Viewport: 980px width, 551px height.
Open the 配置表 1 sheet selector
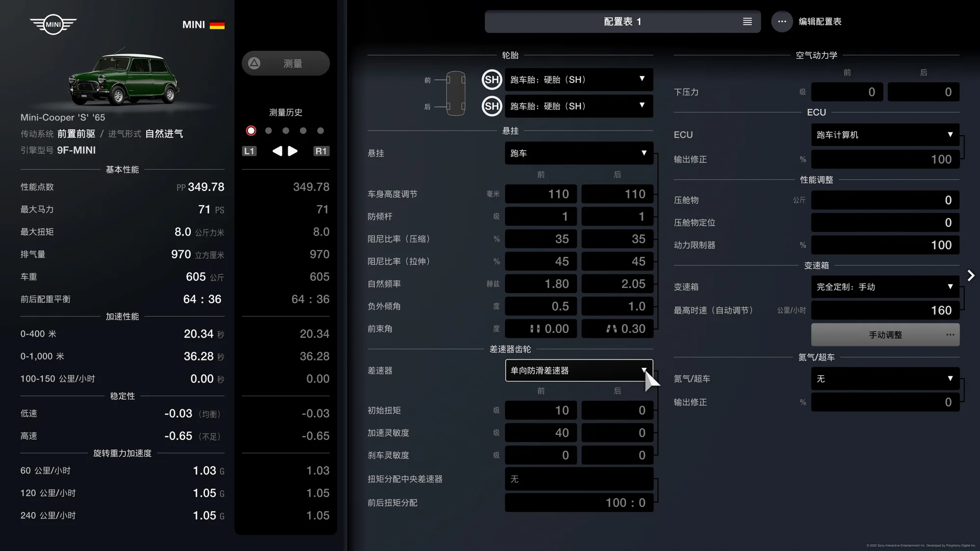click(x=623, y=22)
